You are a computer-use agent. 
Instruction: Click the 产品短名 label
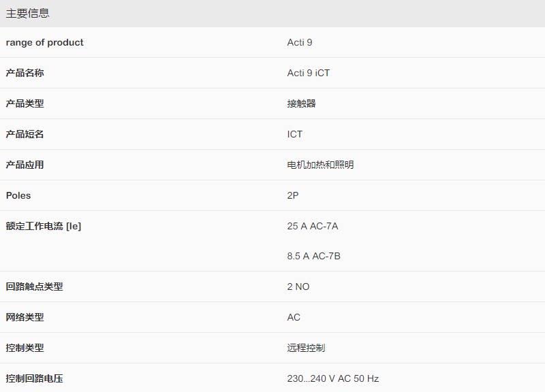25,134
